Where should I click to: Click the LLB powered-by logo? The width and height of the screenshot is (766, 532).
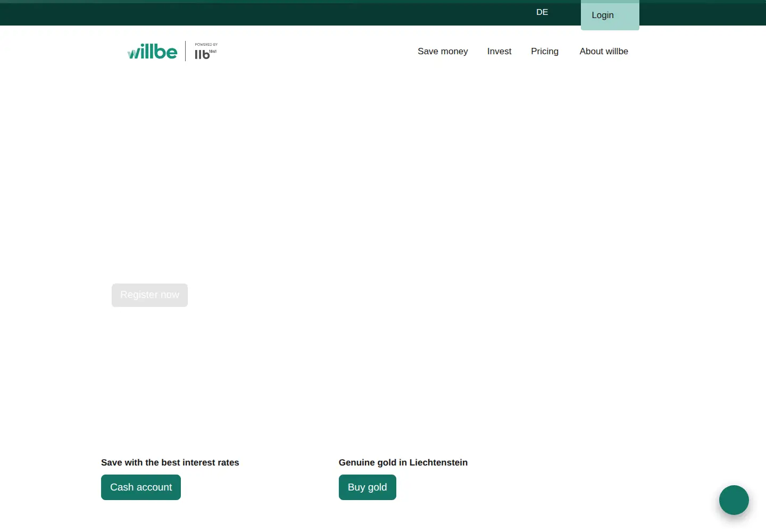[x=206, y=51]
